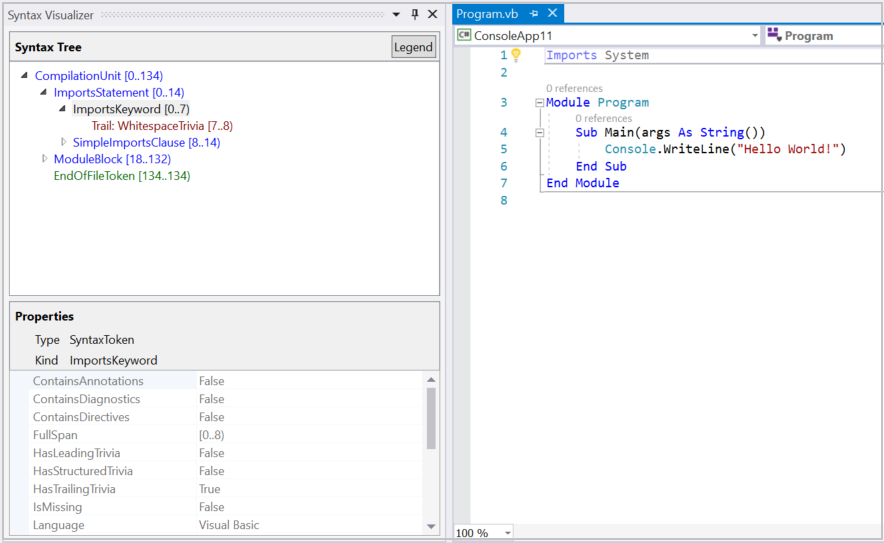
Task: Collapse the ImportsStatement tree node
Action: [44, 93]
